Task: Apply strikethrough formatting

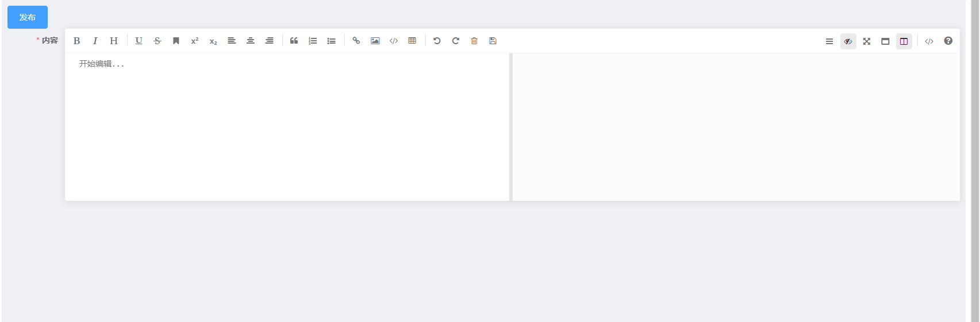Action: (157, 41)
